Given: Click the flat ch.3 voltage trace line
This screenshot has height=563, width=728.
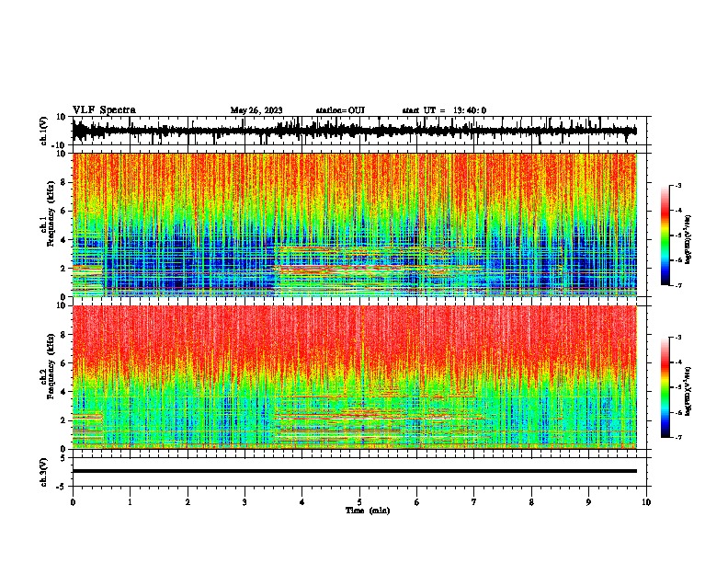Looking at the screenshot, I should pos(354,471).
